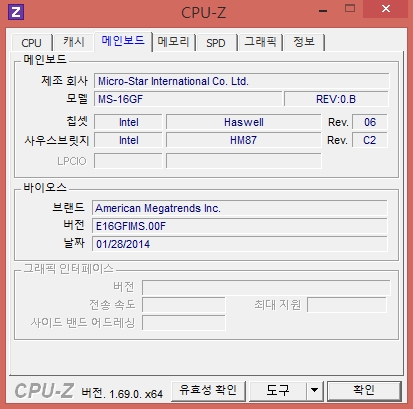Select the BIOS version E16GFIMS.00F field
Image resolution: width=413 pixels, height=409 pixels.
(x=240, y=226)
